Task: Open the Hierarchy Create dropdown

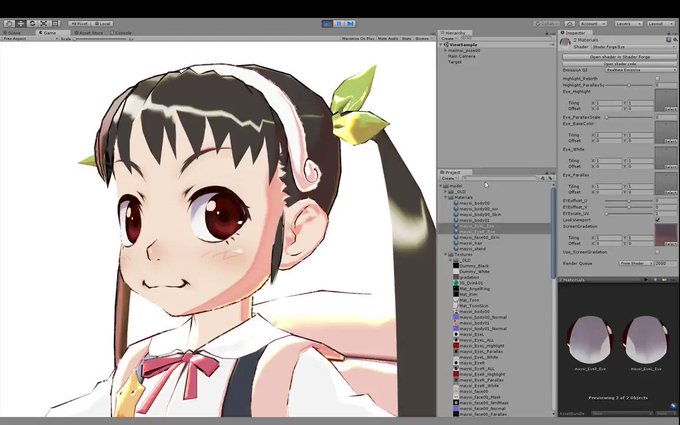Action: pos(448,39)
